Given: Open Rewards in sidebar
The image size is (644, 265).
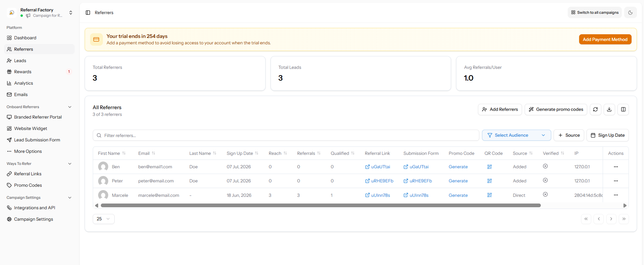Looking at the screenshot, I should coord(39,72).
